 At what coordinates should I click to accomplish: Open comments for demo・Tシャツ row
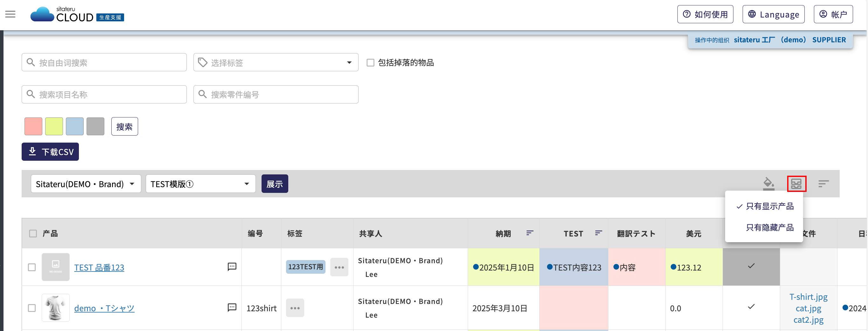(232, 308)
